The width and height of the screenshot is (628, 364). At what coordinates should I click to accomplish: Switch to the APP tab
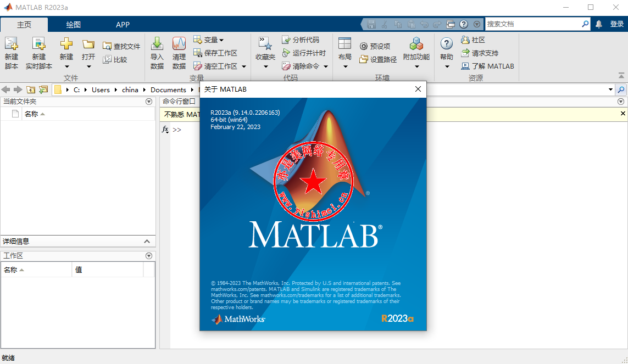[x=123, y=24]
